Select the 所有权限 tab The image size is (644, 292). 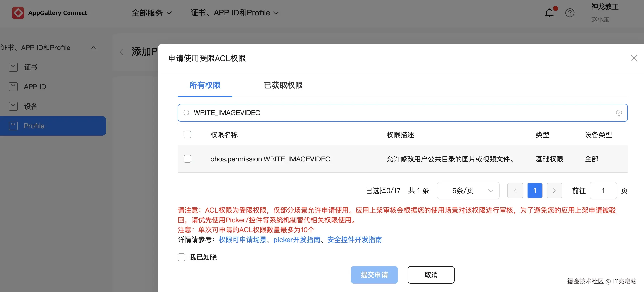tap(205, 85)
